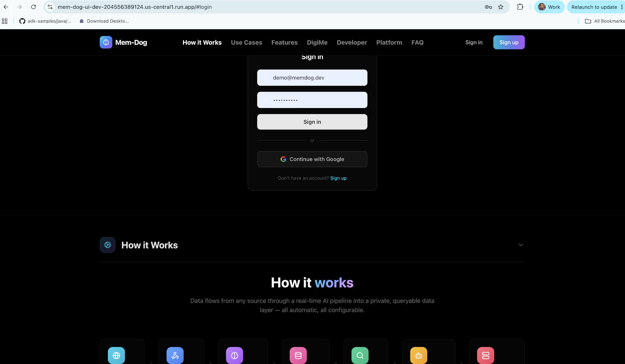The image size is (625, 364).
Task: Open the apps grid in bookmarks bar
Action: (x=5, y=21)
